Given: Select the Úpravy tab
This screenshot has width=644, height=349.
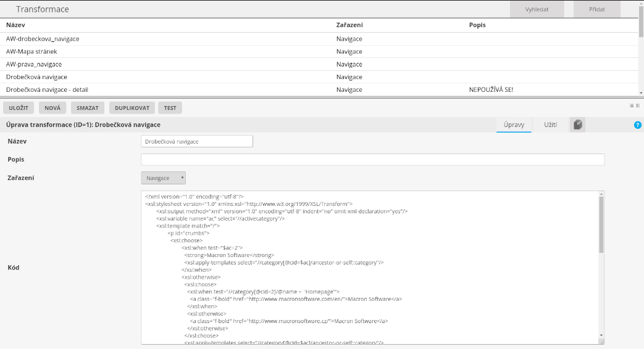Looking at the screenshot, I should click(514, 125).
